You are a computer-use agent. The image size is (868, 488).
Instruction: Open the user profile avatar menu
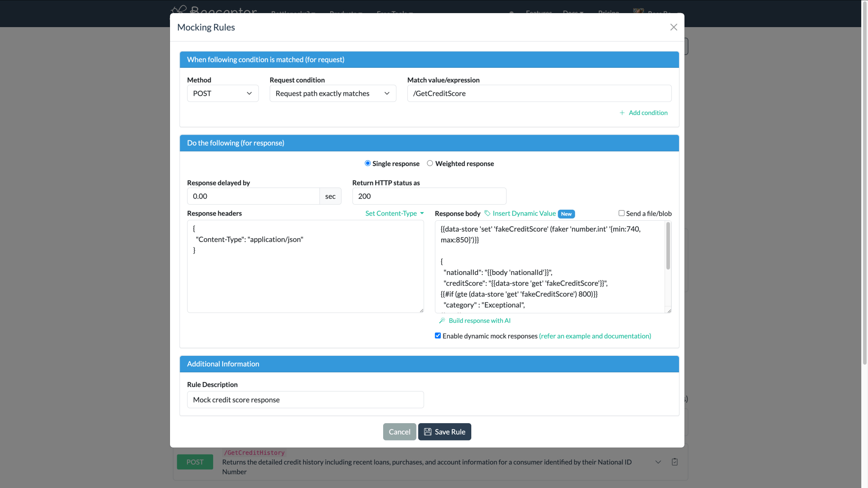tap(638, 12)
